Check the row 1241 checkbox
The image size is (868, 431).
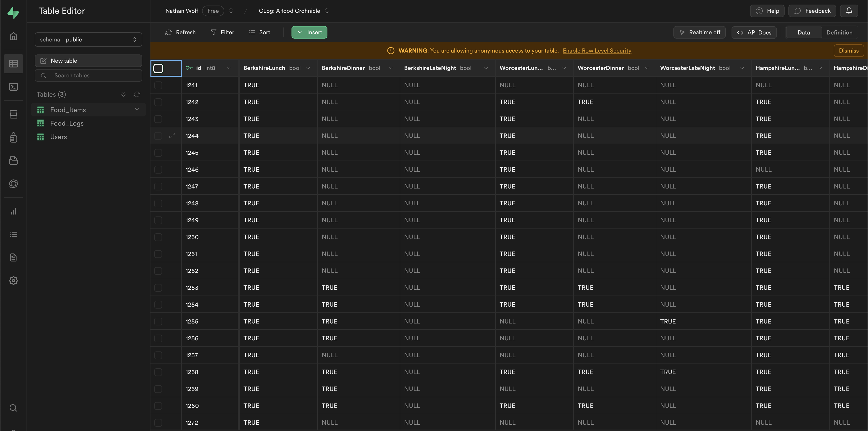coord(158,85)
